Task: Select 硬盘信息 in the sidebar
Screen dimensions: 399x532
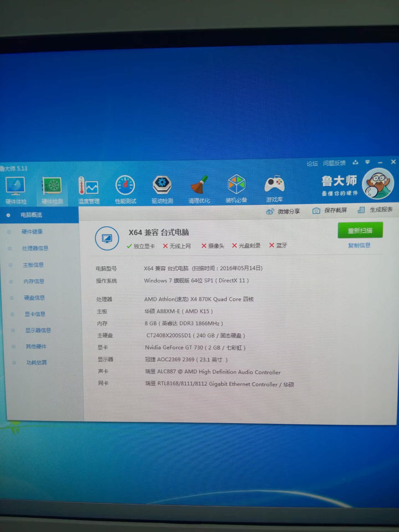Action: [x=34, y=298]
